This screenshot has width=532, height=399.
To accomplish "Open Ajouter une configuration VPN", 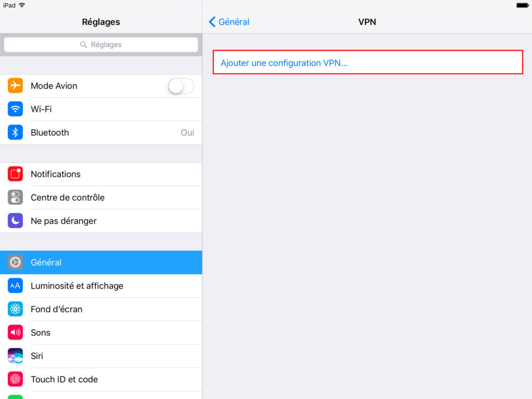I will 284,63.
